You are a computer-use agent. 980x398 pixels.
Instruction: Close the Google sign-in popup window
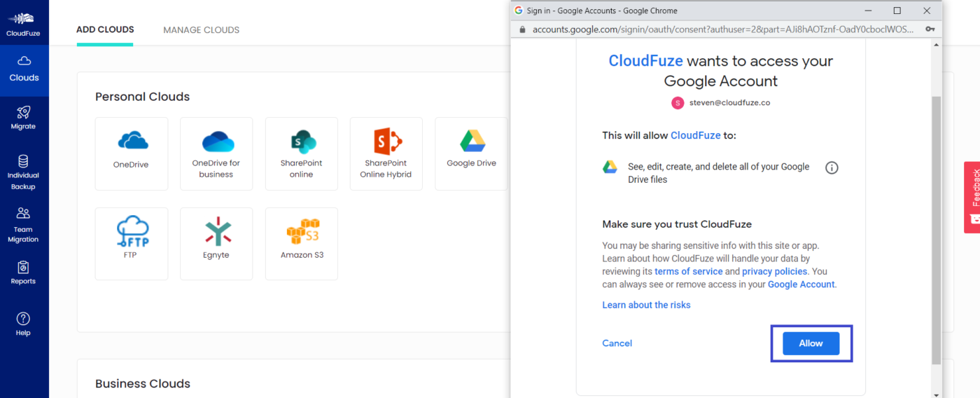pos(927,11)
